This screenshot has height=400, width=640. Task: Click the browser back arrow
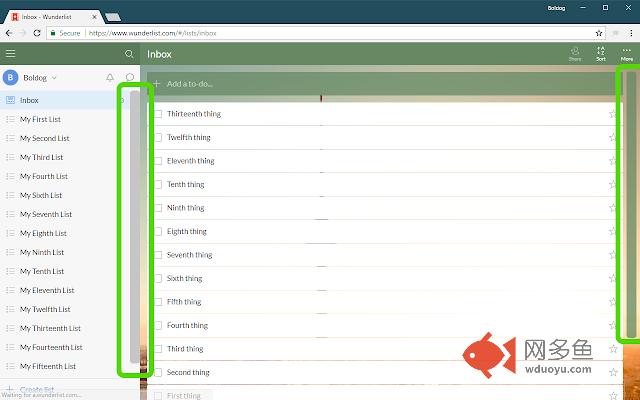9,33
